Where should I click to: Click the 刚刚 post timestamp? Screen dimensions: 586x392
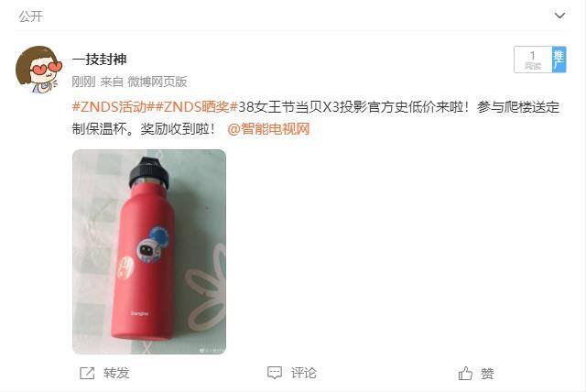[83, 82]
